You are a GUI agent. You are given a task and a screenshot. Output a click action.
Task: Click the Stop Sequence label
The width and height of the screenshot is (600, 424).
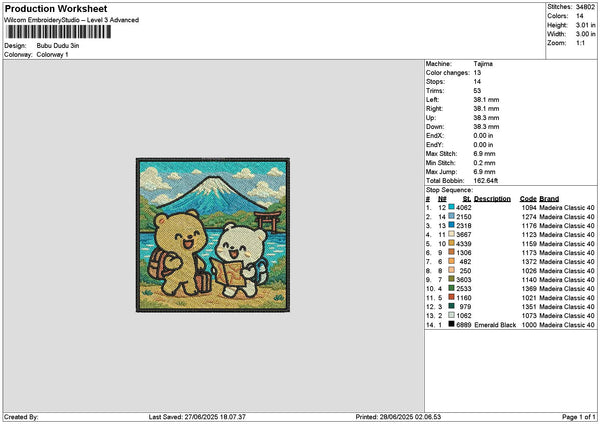pos(449,190)
